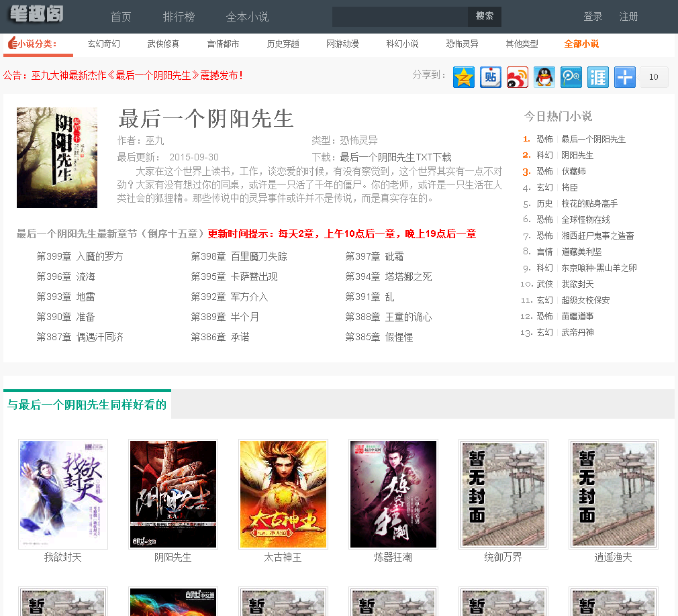This screenshot has width=678, height=616.
Task: Open chapter 第394章 塔塔娜之死
Action: (x=388, y=276)
